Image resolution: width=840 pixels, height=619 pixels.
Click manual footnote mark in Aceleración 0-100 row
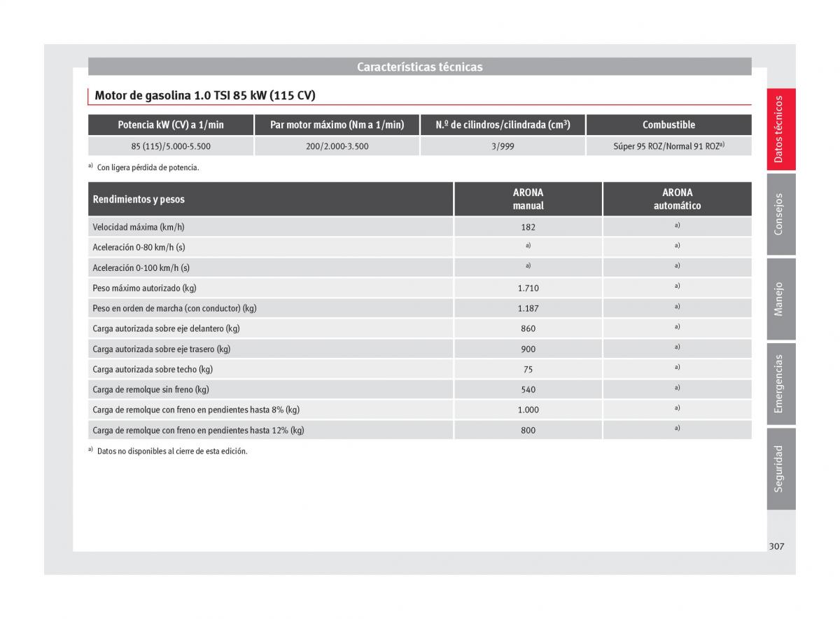[528, 266]
